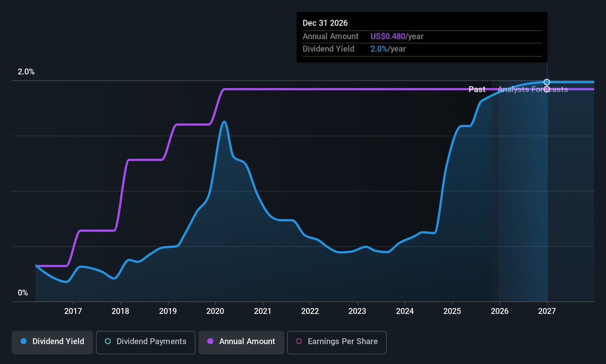Click the 2.0% y-axis label
606x364 pixels.
26,72
